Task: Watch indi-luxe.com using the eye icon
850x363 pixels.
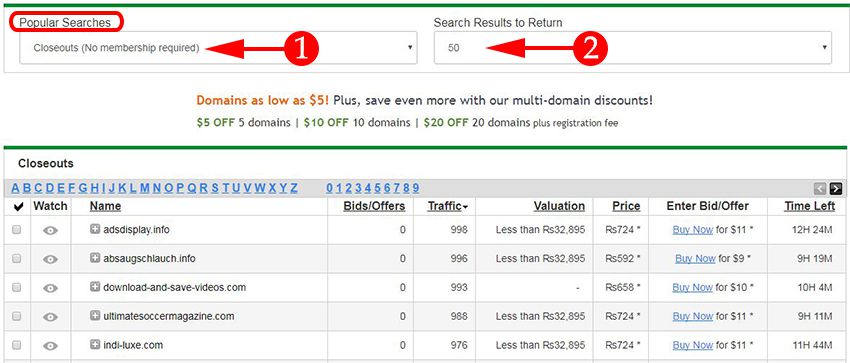Action: (x=50, y=345)
